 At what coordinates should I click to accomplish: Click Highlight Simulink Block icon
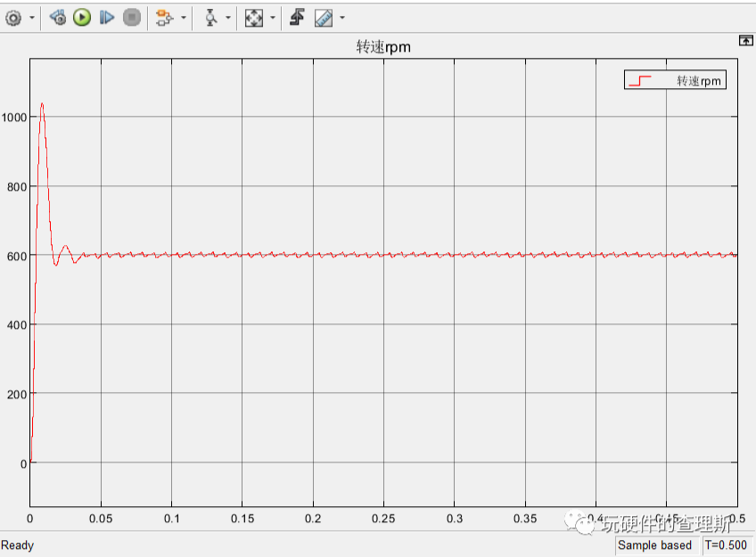[164, 18]
